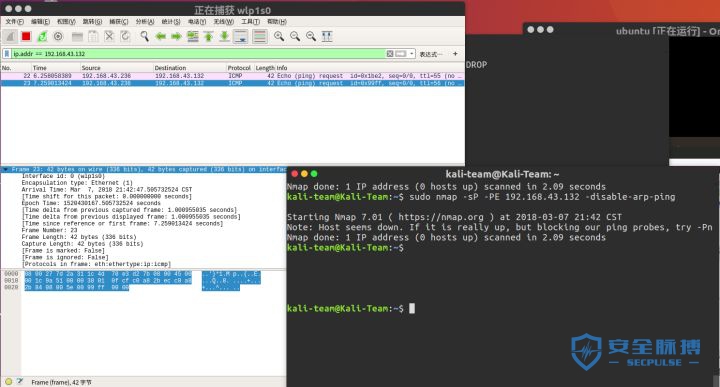Toggle auto-scroll during live capture
This screenshot has width=720, height=387.
coord(241,36)
